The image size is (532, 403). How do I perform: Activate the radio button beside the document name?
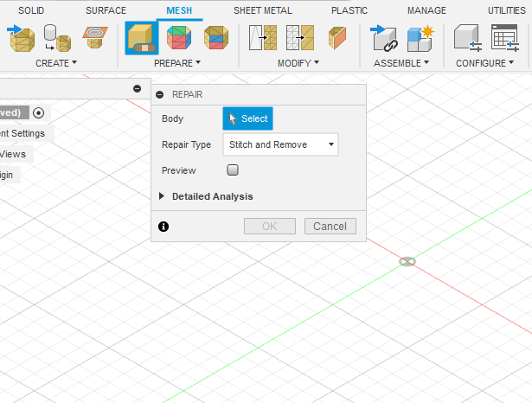click(39, 112)
